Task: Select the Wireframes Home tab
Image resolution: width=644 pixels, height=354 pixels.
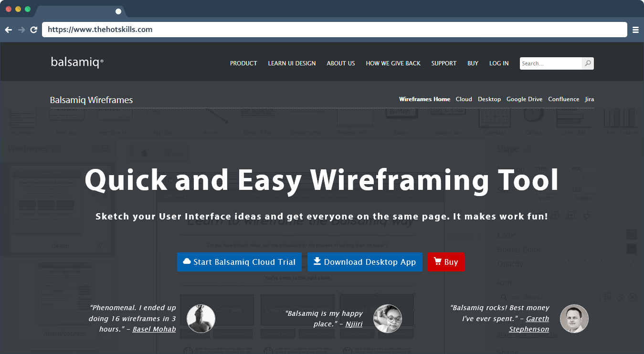Action: pos(424,99)
